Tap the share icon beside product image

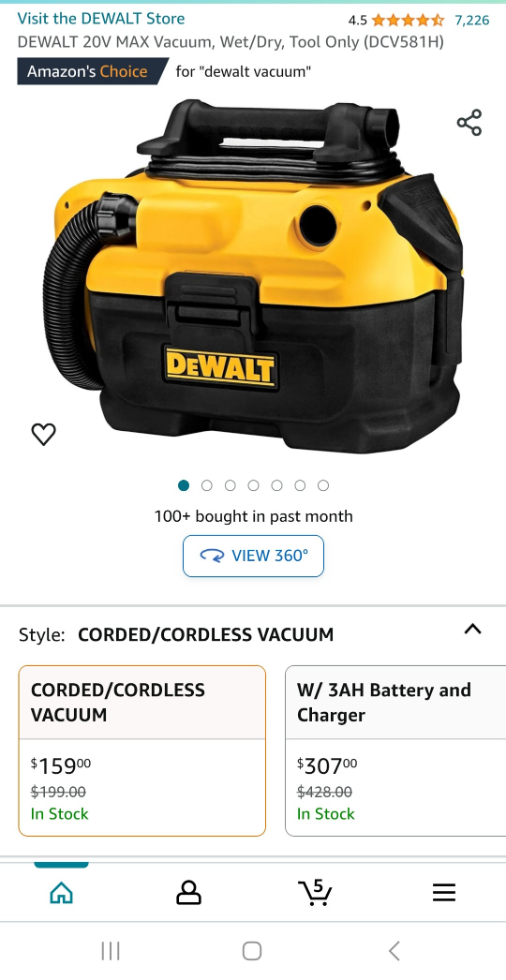click(x=469, y=123)
